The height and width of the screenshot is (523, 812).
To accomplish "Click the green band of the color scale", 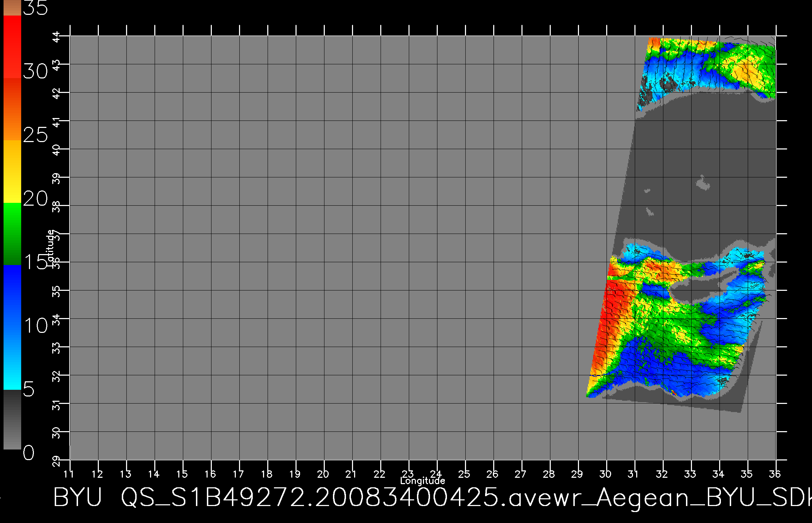I will click(12, 234).
